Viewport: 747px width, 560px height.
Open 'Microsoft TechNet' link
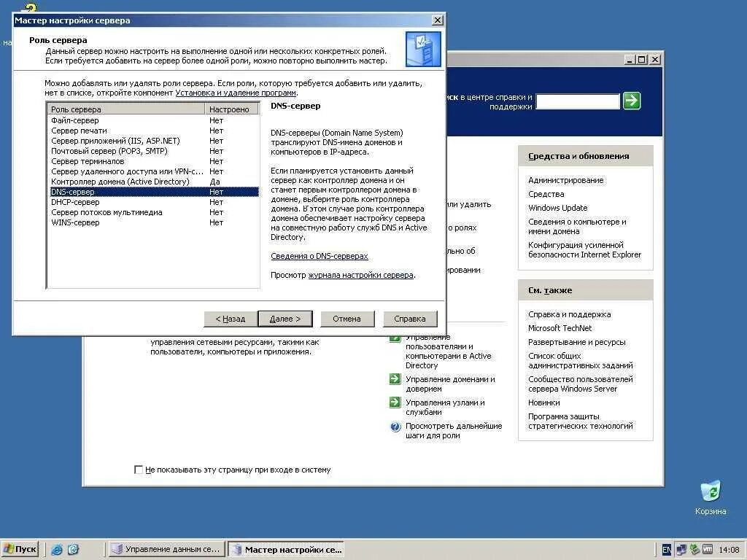click(x=560, y=328)
